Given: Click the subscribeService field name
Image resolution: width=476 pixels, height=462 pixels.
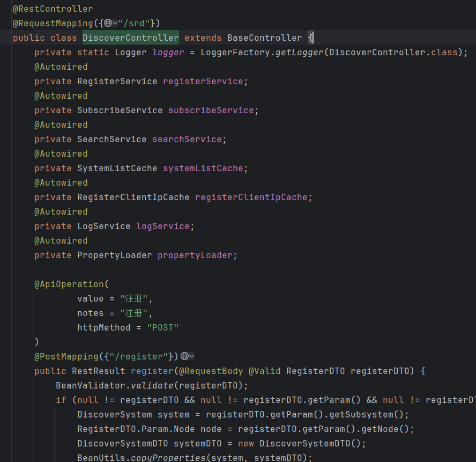Looking at the screenshot, I should (211, 111).
